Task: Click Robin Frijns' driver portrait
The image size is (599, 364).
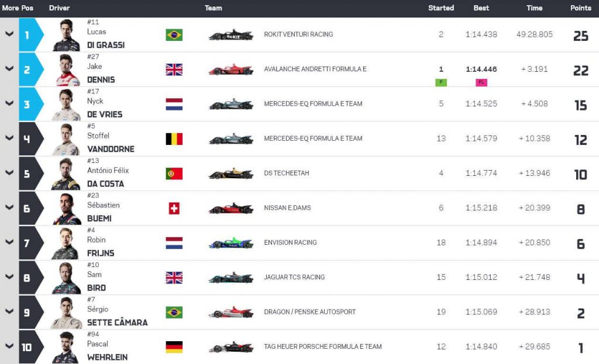Action: 66,243
